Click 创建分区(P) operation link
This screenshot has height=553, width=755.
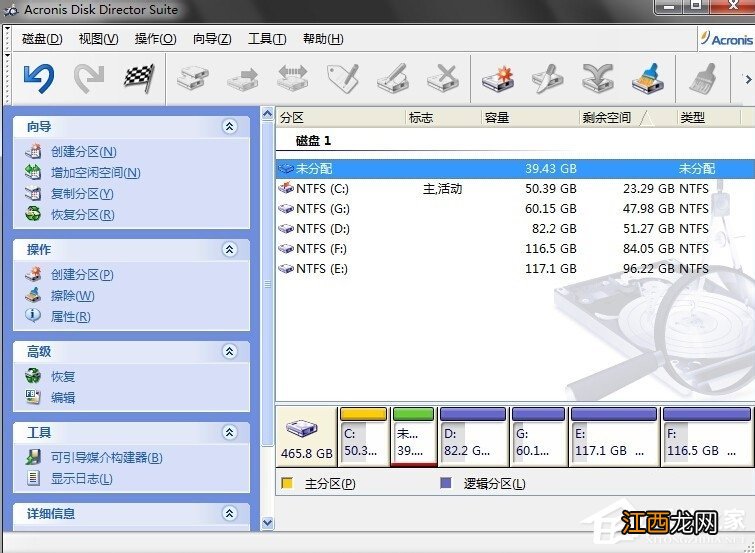82,275
